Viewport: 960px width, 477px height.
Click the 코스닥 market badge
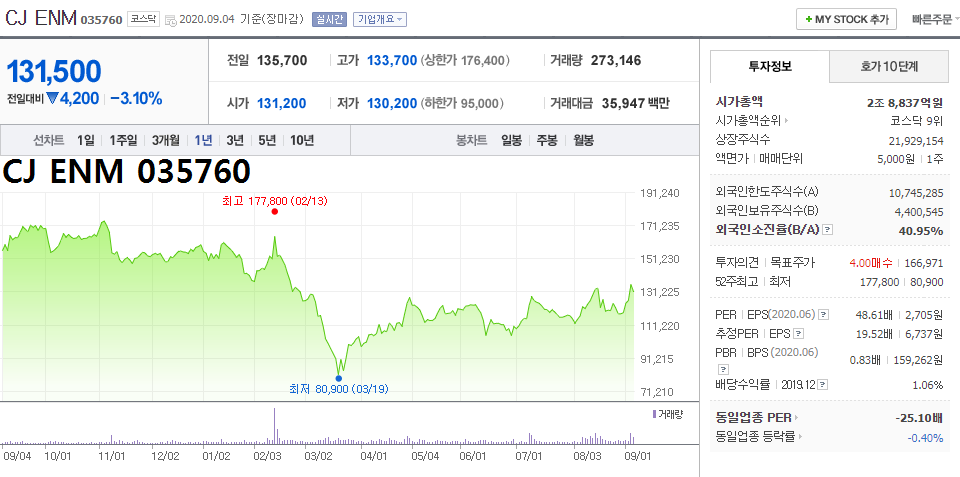tap(143, 19)
